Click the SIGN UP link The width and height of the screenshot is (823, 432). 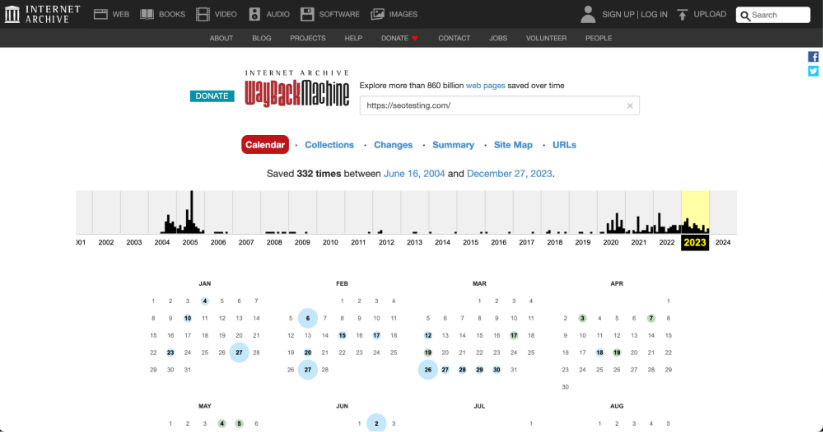618,14
